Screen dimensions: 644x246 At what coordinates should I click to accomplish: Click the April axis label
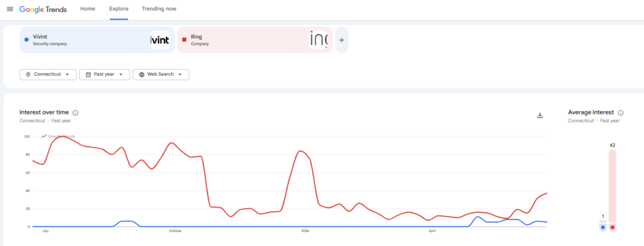[x=432, y=231]
